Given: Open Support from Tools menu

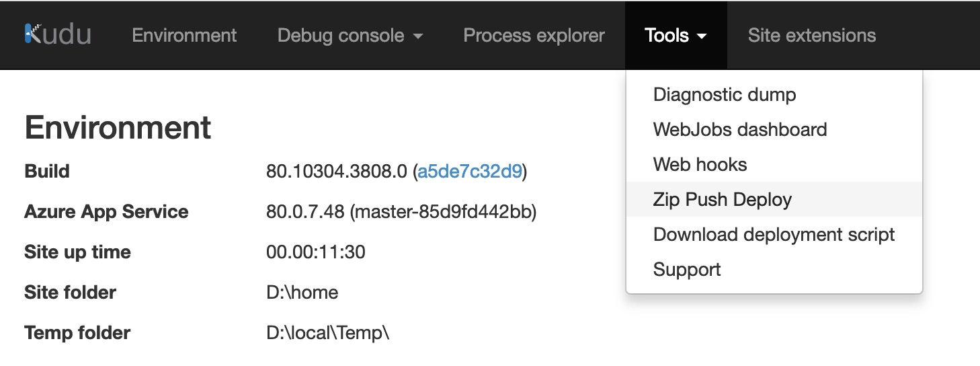Looking at the screenshot, I should pos(687,270).
